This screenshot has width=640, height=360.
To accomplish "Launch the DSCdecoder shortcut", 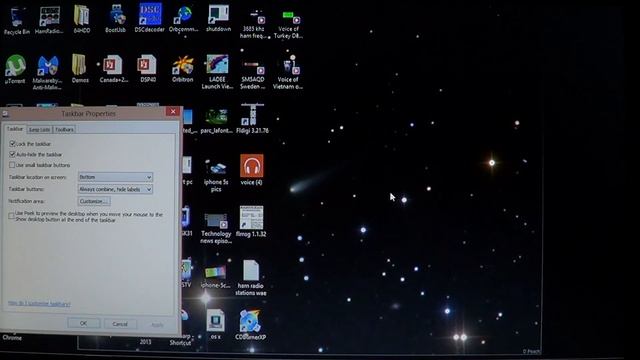I will coord(150,18).
